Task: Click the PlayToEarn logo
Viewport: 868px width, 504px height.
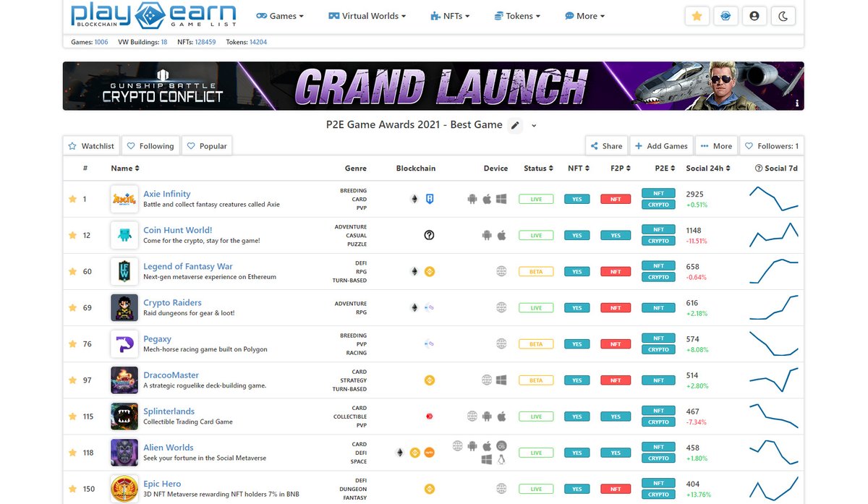Action: click(x=153, y=14)
